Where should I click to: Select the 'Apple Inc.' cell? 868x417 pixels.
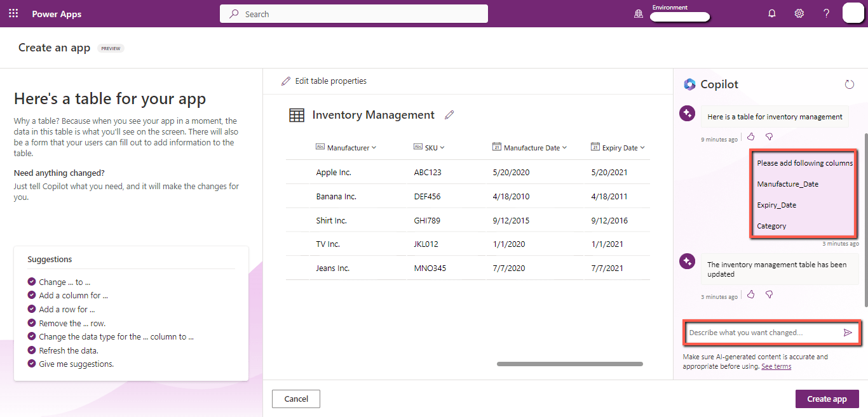334,172
